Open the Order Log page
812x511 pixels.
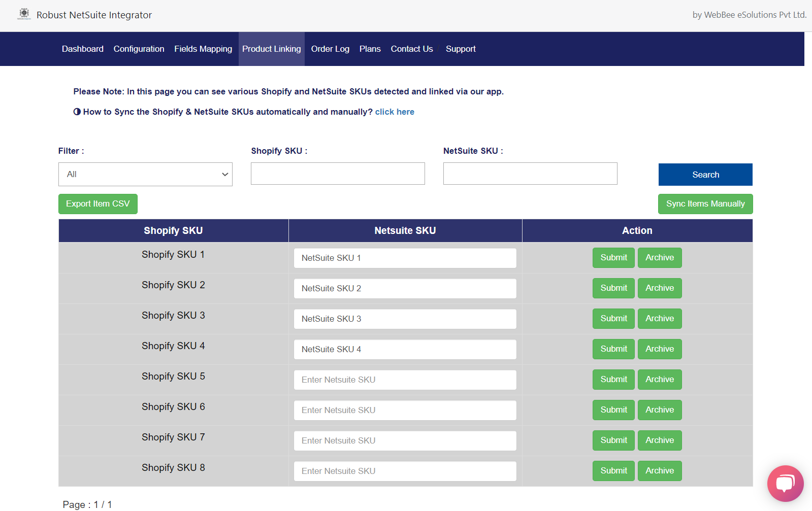pos(330,49)
